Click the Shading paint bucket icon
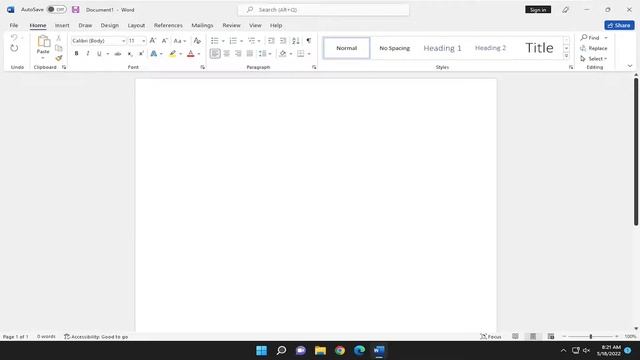This screenshot has width=640, height=360. pos(282,53)
